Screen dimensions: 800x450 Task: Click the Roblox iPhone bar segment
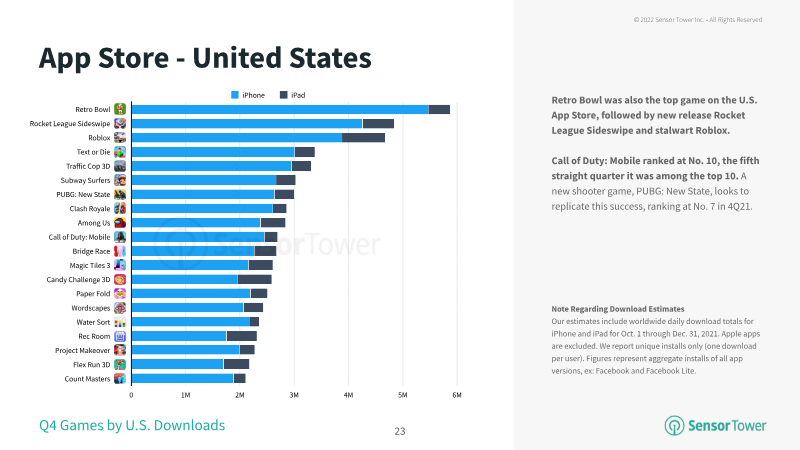tap(237, 138)
